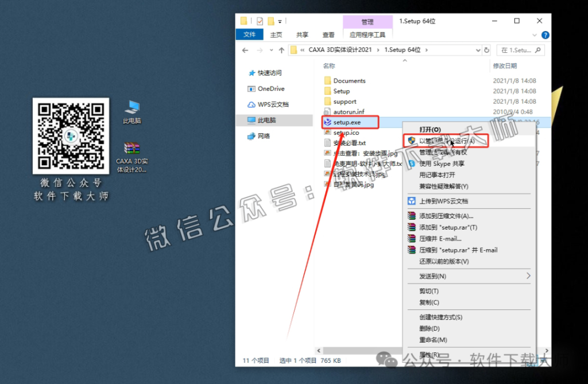Open the recent locations dropdown arrow

[271, 51]
